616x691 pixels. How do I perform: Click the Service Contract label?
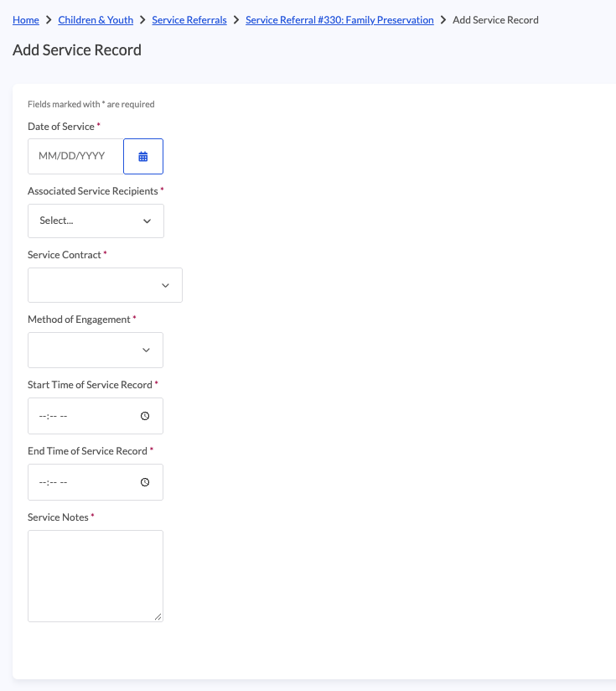pos(65,255)
